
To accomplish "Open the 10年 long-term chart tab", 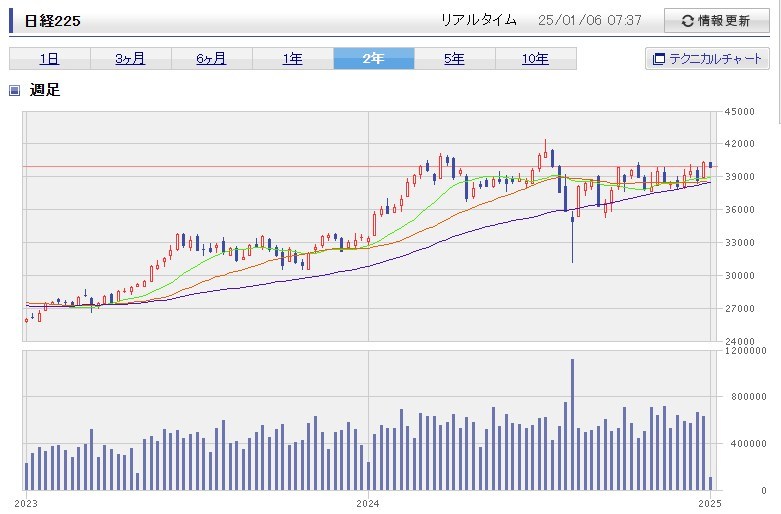I will click(x=535, y=59).
